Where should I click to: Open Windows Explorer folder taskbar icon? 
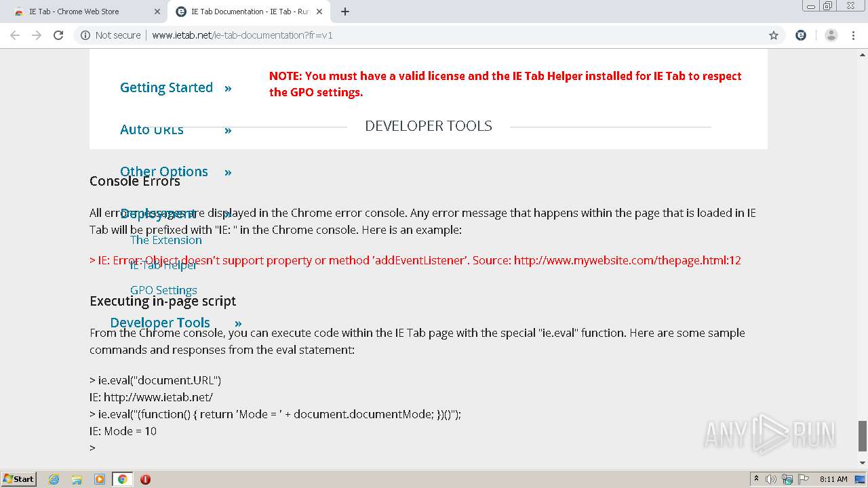[x=77, y=479]
